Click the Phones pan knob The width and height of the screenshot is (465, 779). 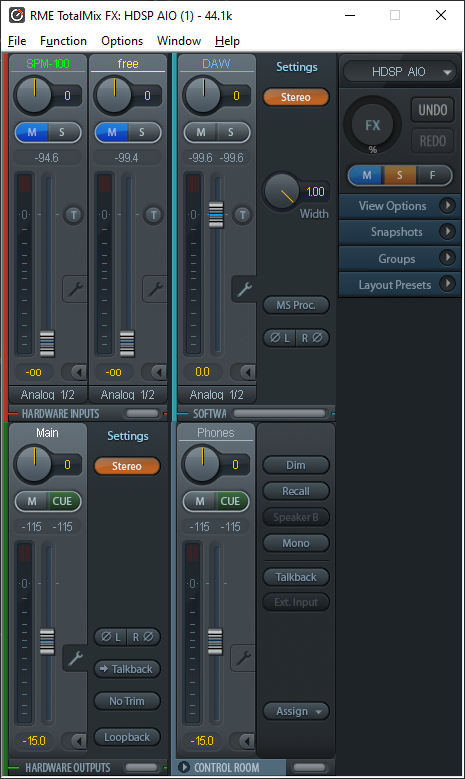click(x=202, y=464)
